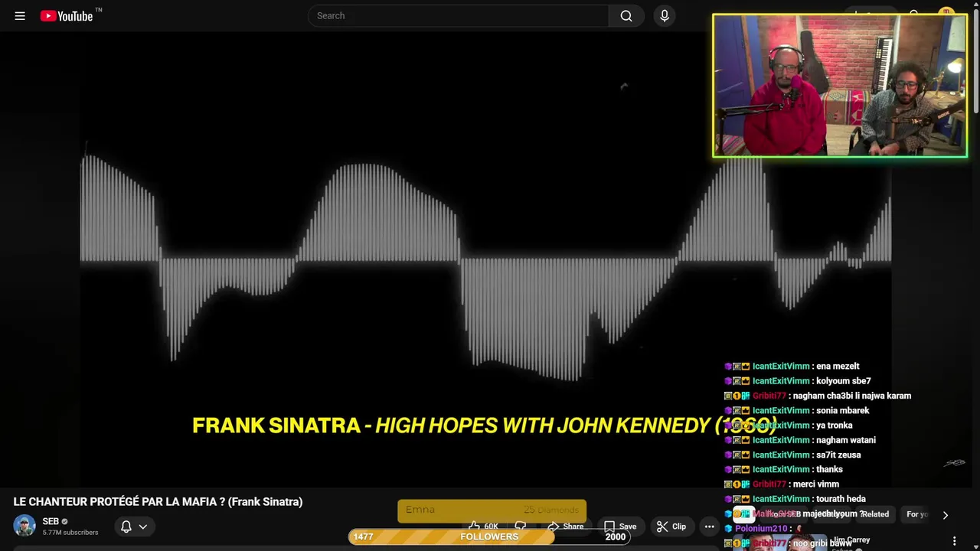
Task: Click the 5.77M subscribers text
Action: tap(70, 533)
